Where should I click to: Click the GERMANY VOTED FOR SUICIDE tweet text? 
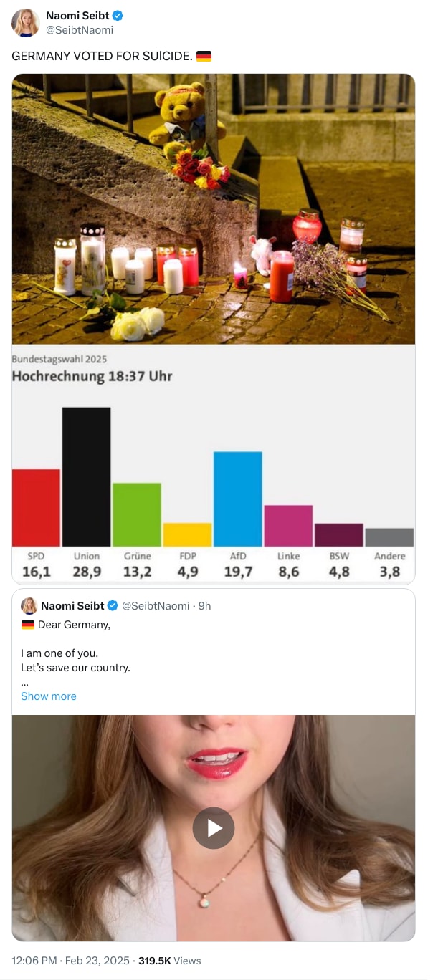click(x=97, y=55)
